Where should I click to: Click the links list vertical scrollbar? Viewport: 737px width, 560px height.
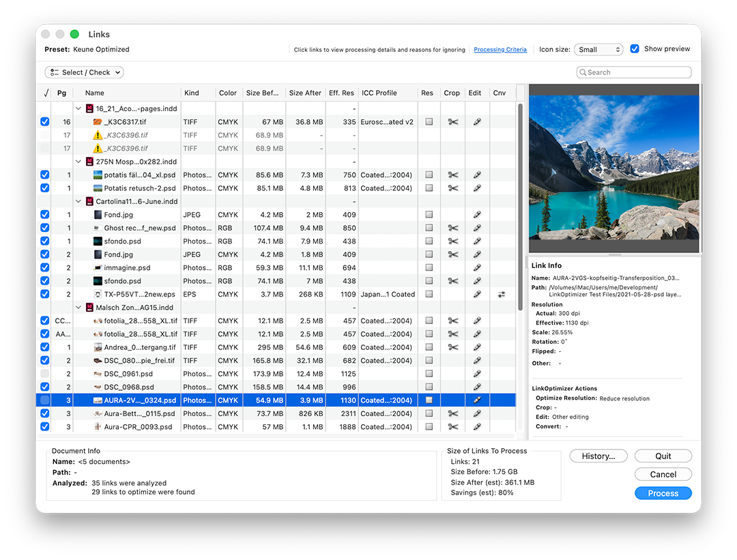click(x=520, y=207)
